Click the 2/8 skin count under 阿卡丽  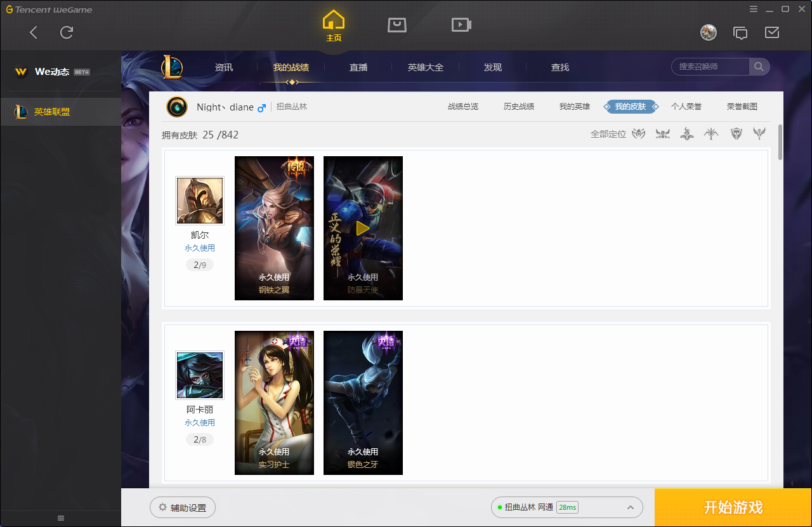200,439
